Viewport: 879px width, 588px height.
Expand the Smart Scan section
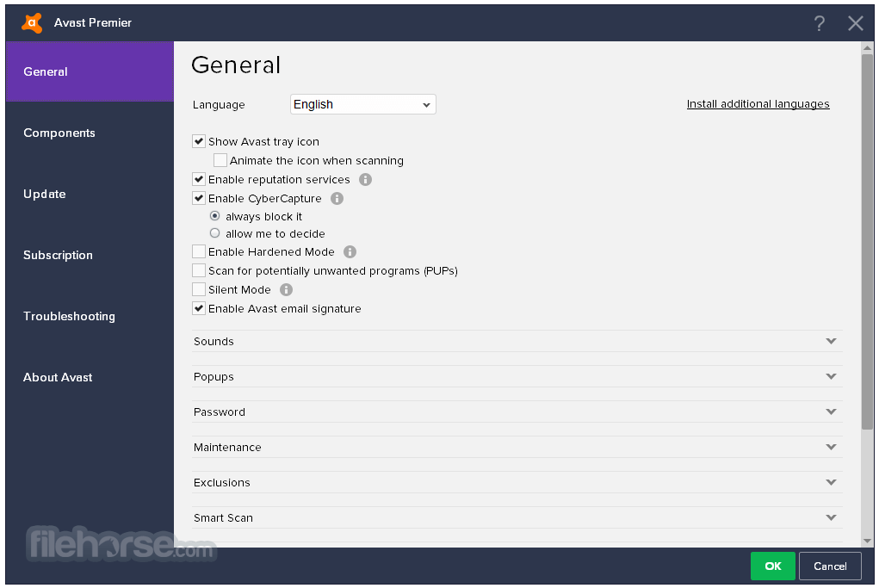tap(517, 518)
